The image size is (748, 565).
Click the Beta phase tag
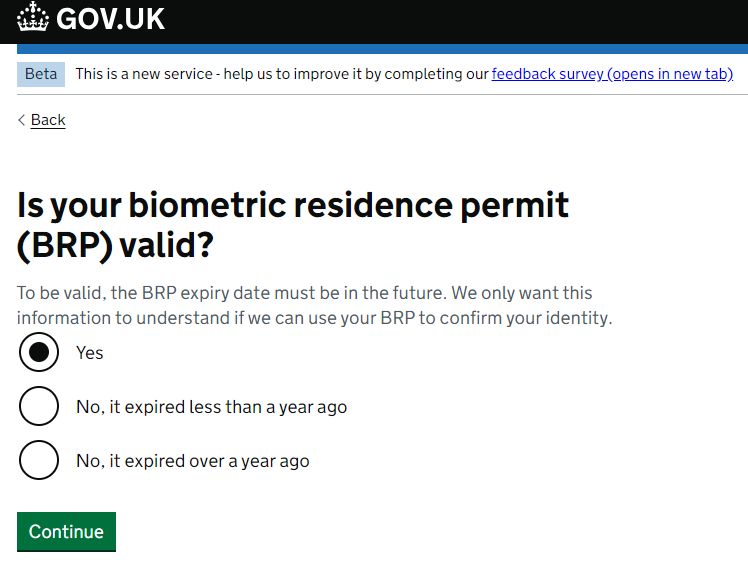[41, 74]
